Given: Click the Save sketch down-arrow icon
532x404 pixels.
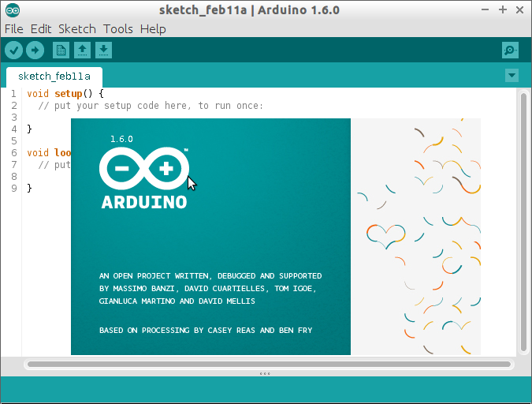Looking at the screenshot, I should click(103, 50).
